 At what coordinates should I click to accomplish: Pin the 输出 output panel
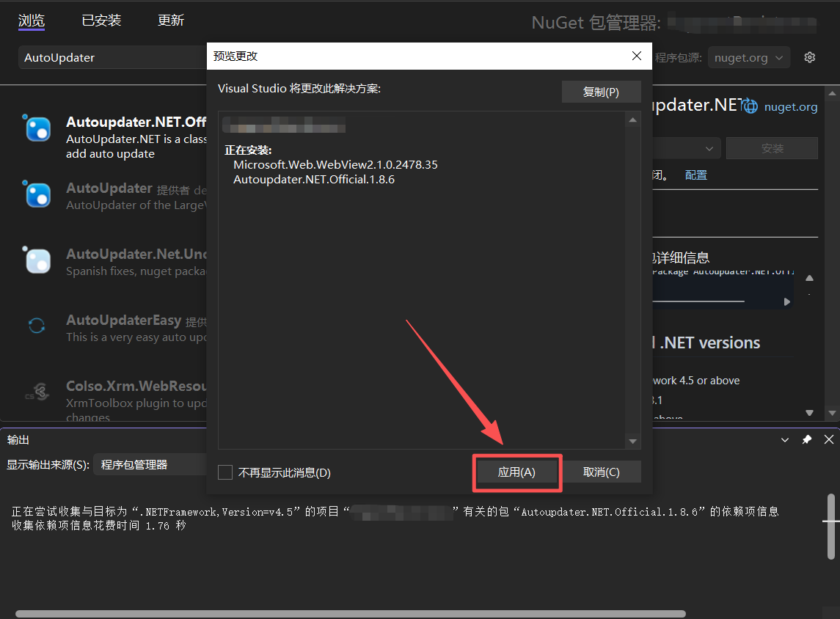(x=807, y=439)
